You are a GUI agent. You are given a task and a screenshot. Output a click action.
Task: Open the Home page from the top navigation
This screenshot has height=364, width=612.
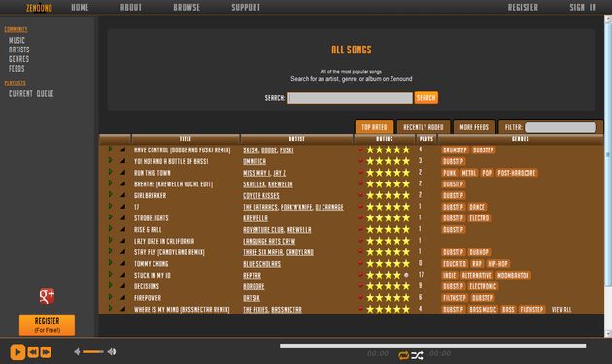point(80,7)
